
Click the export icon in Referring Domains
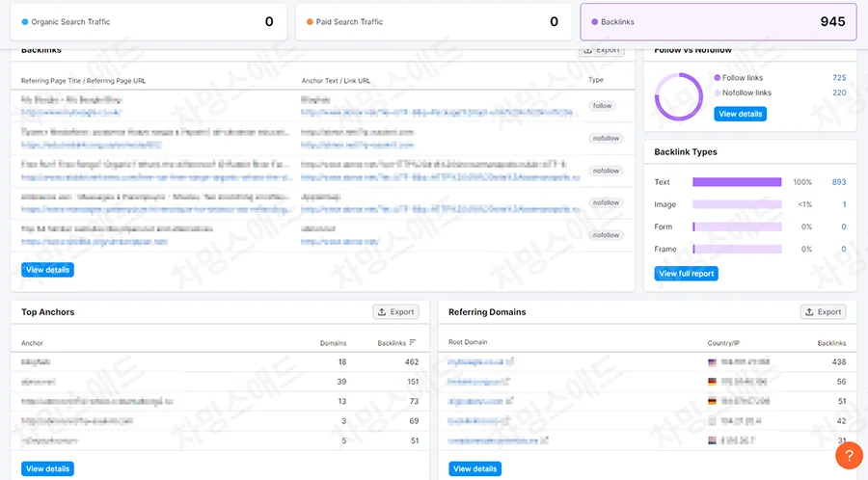click(810, 312)
